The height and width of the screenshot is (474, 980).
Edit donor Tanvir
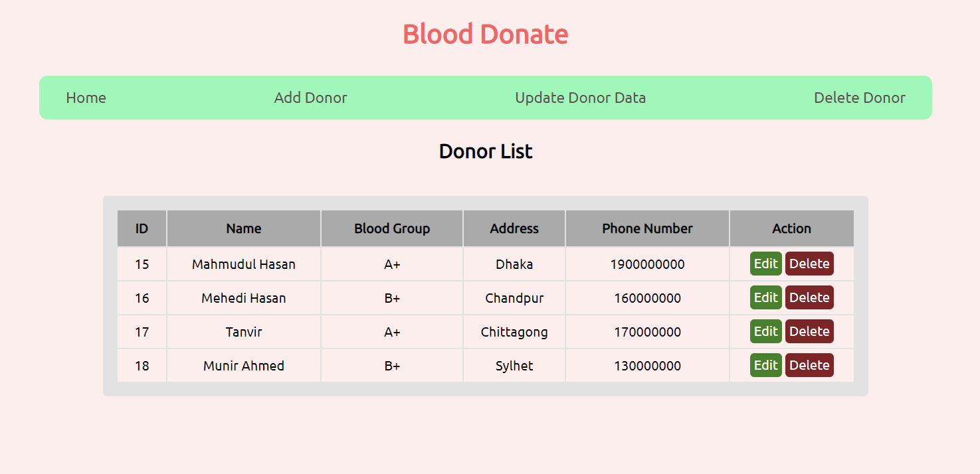coord(765,331)
